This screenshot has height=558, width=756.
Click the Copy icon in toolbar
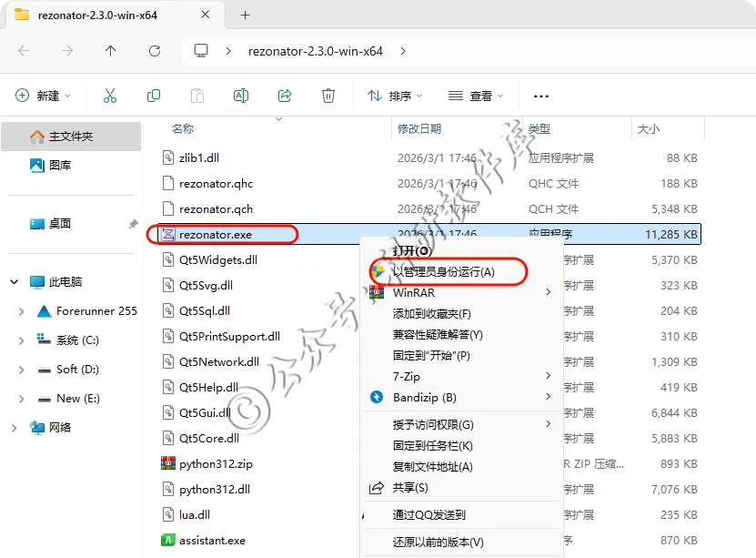pos(154,96)
